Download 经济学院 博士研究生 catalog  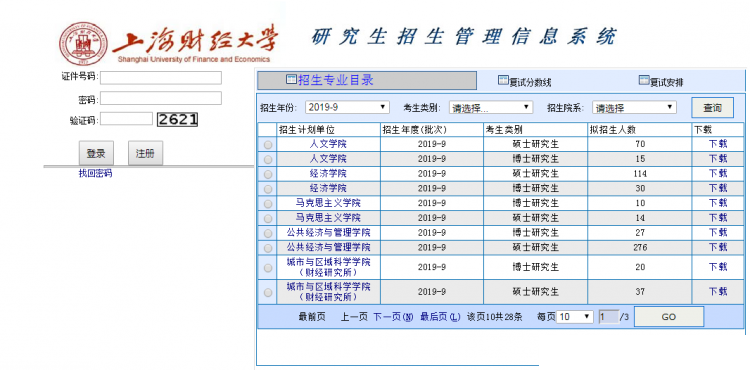point(717,188)
